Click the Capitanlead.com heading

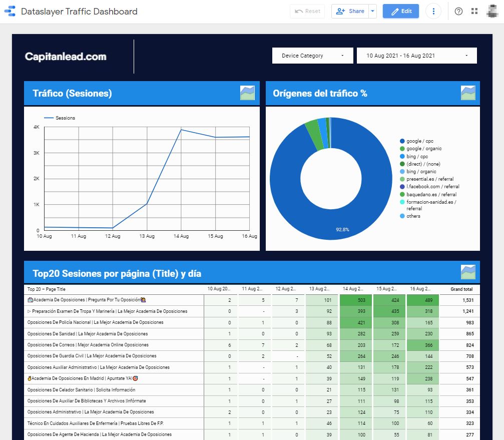66,57
